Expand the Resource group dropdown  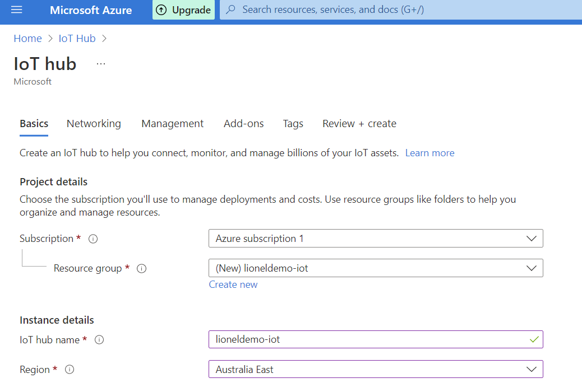point(531,268)
